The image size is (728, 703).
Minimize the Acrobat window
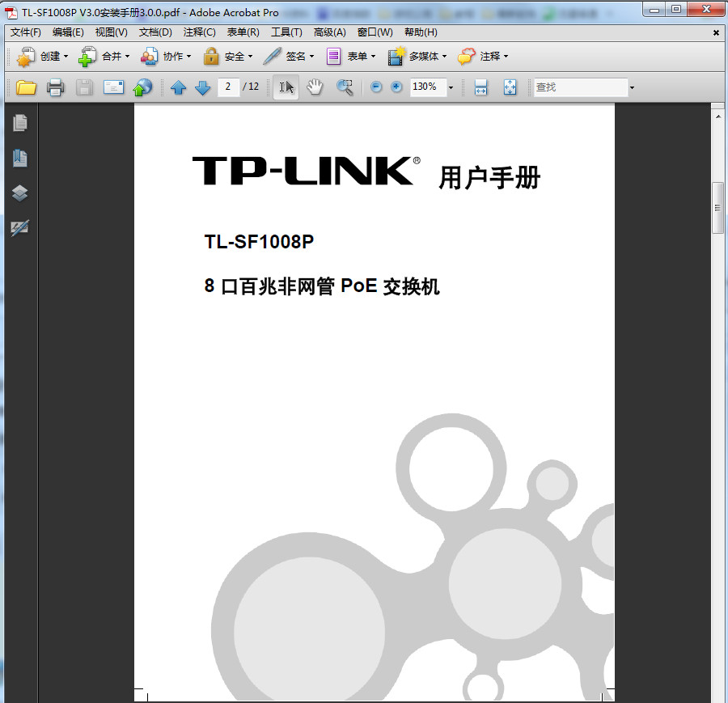click(x=654, y=9)
